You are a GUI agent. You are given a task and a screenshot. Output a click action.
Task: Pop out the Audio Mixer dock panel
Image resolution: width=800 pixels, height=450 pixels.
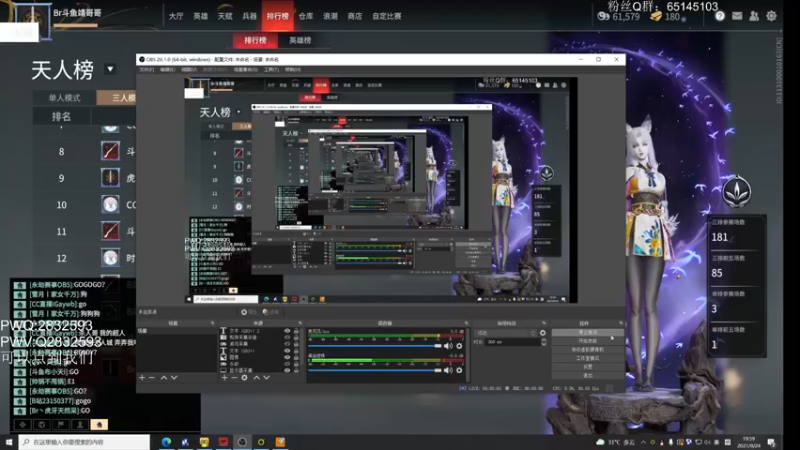pyautogui.click(x=466, y=323)
